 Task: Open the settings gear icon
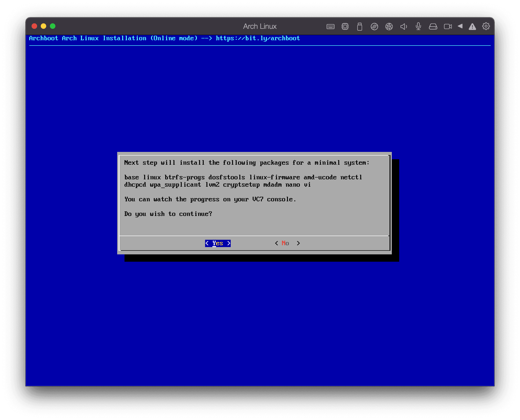(x=486, y=26)
